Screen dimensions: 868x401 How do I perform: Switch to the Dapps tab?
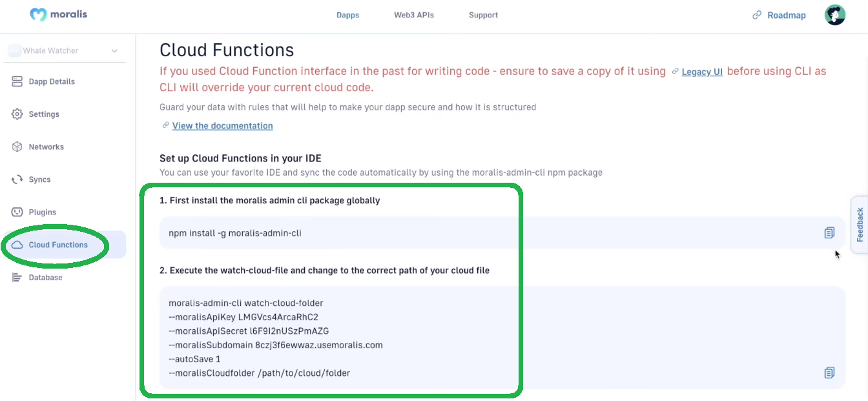347,15
